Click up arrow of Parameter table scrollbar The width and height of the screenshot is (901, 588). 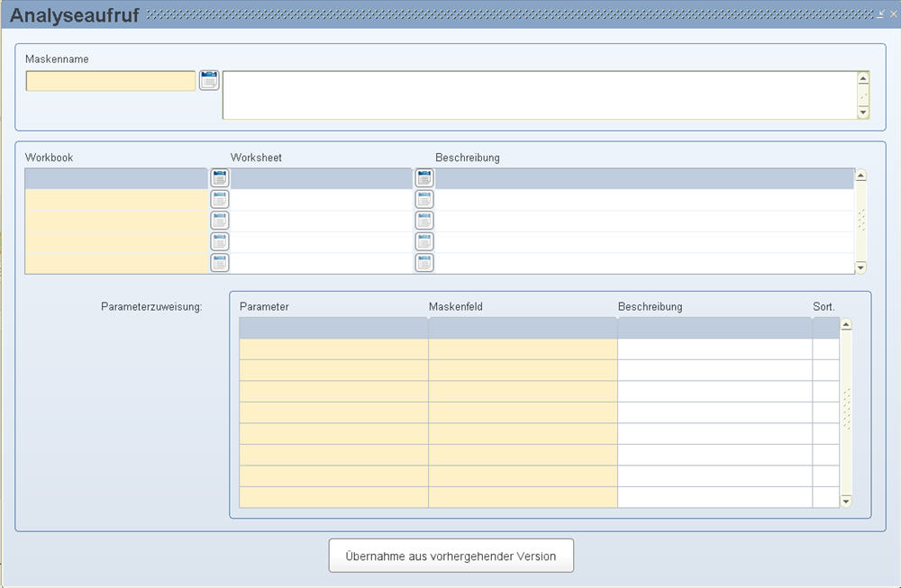[846, 325]
